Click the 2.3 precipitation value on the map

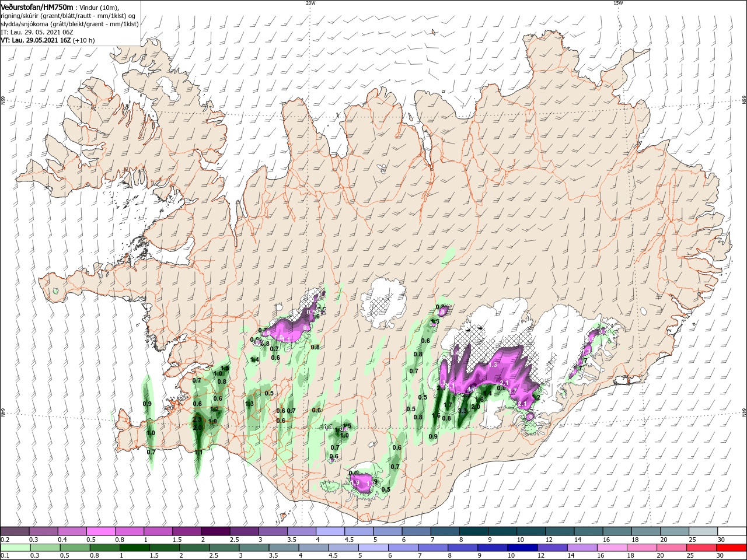(197, 419)
